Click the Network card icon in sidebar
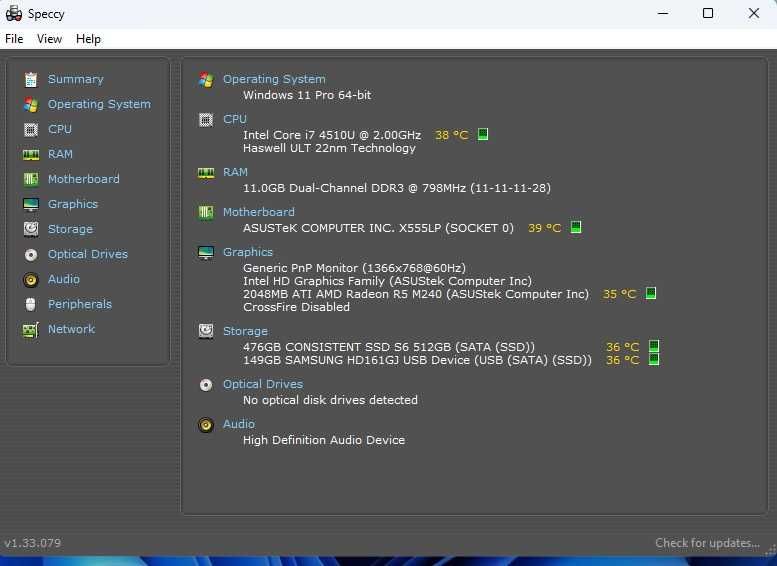This screenshot has height=566, width=777. (31, 330)
